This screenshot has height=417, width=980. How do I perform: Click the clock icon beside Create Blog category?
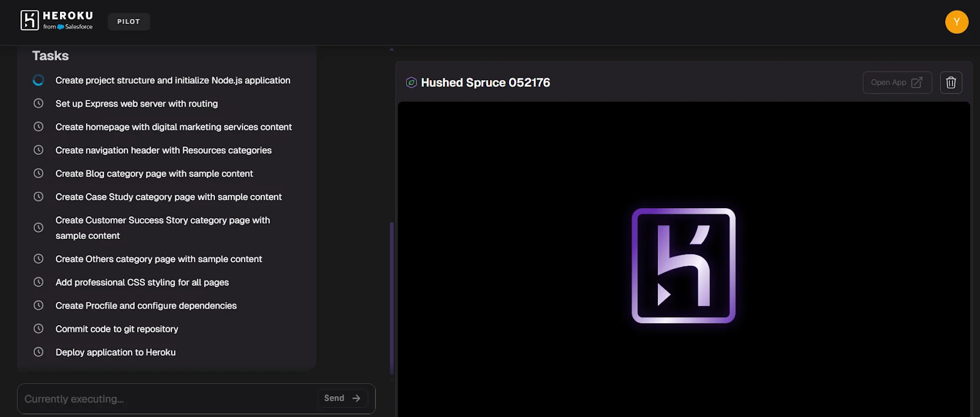[38, 173]
